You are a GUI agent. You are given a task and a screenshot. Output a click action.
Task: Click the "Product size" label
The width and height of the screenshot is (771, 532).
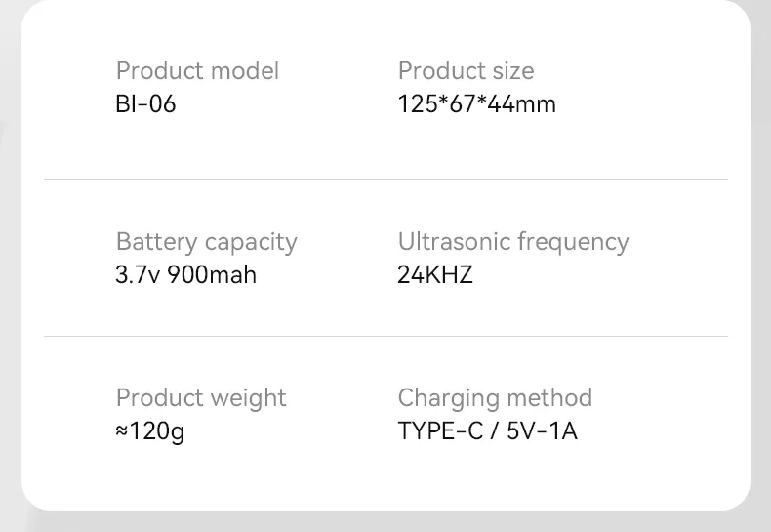click(x=466, y=71)
